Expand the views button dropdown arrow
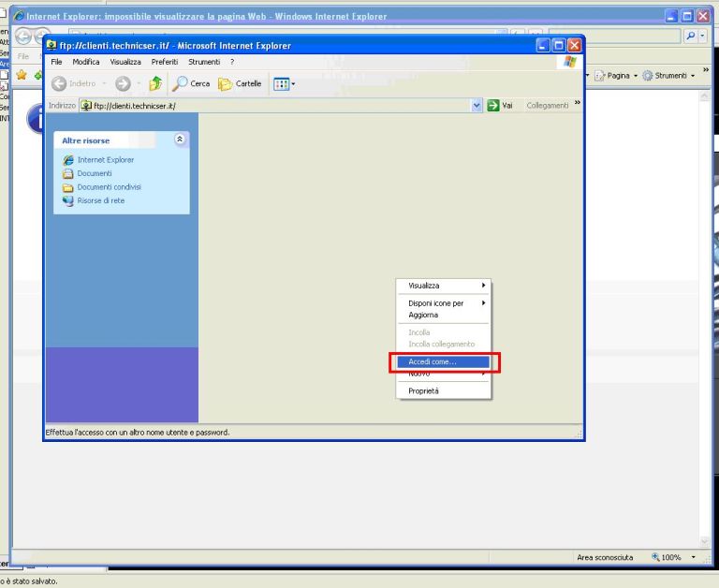The height and width of the screenshot is (588, 719). click(x=293, y=84)
